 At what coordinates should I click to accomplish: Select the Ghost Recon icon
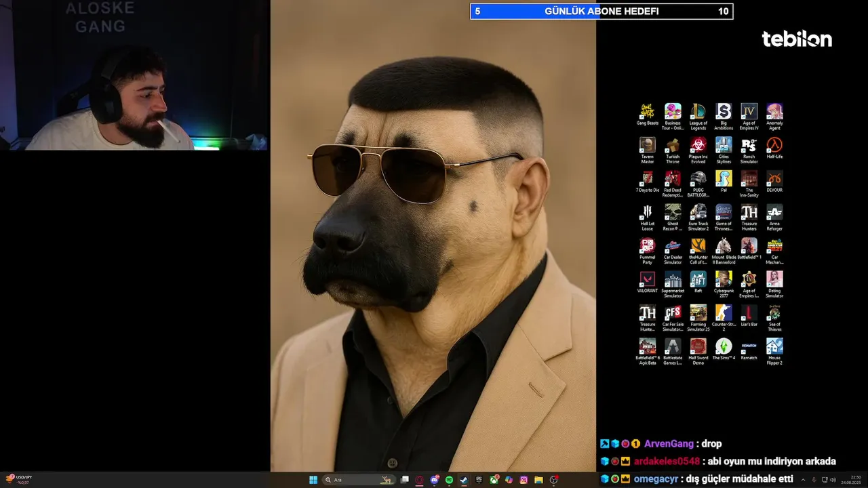pos(673,218)
